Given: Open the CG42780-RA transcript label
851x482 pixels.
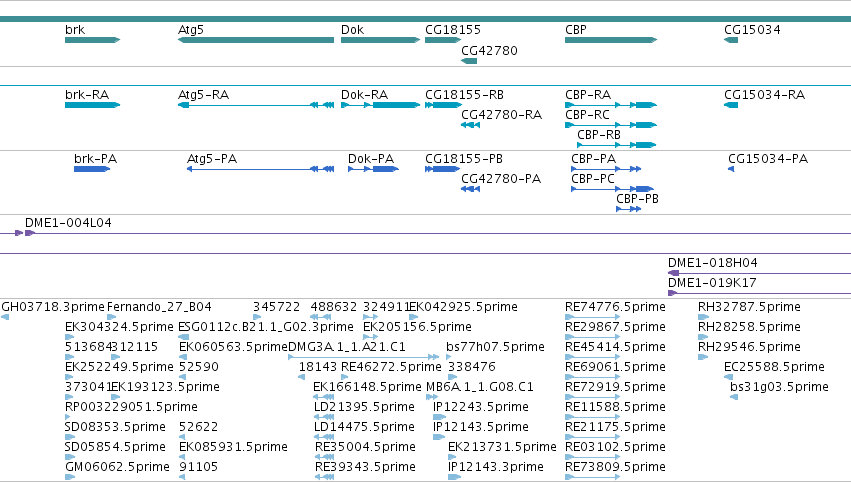Looking at the screenshot, I should click(x=501, y=115).
